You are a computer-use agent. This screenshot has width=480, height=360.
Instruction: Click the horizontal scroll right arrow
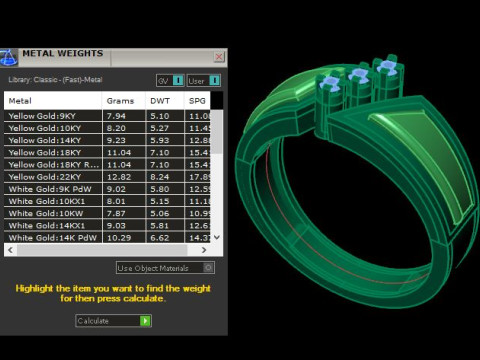coord(204,250)
